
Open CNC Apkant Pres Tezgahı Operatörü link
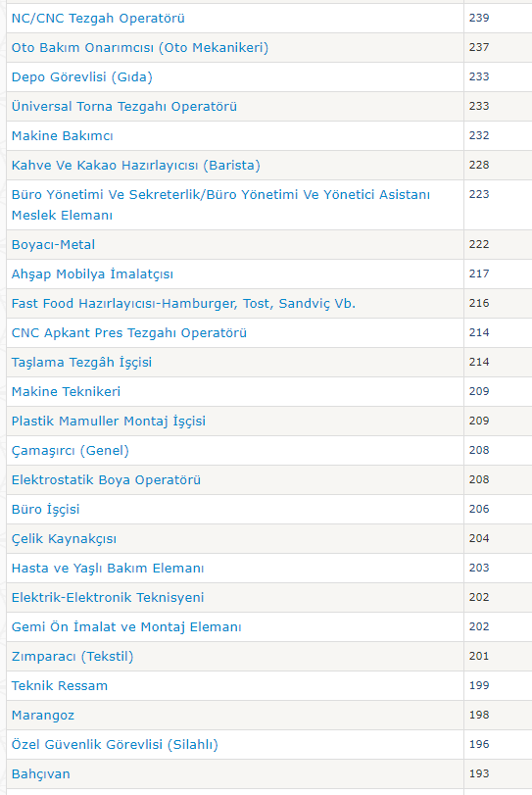[x=129, y=333]
